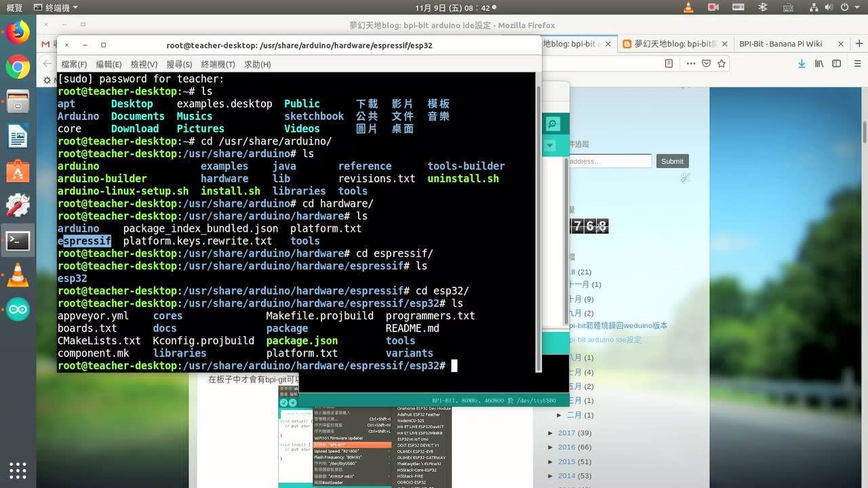Screen dimensions: 868x488
Task: Click the blog visitor counter image
Action: (589, 226)
